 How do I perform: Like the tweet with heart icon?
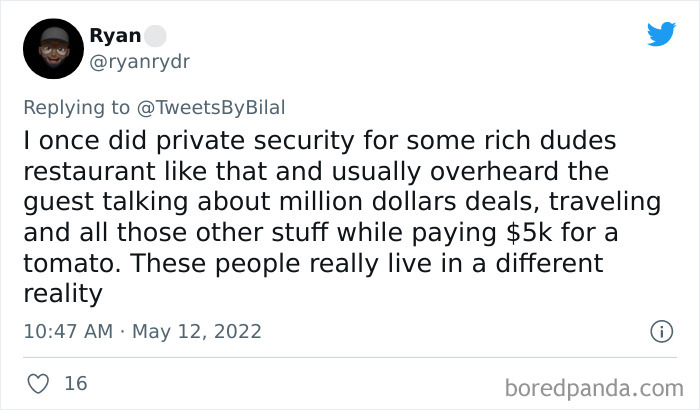[39, 383]
